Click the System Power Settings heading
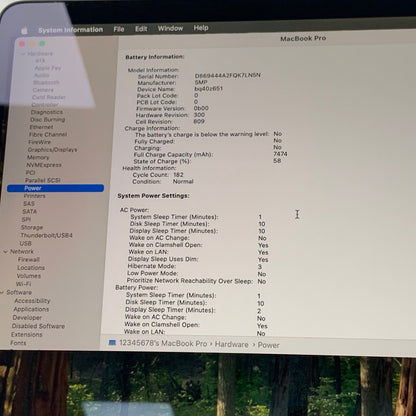Image resolution: width=416 pixels, height=416 pixels. point(153,196)
